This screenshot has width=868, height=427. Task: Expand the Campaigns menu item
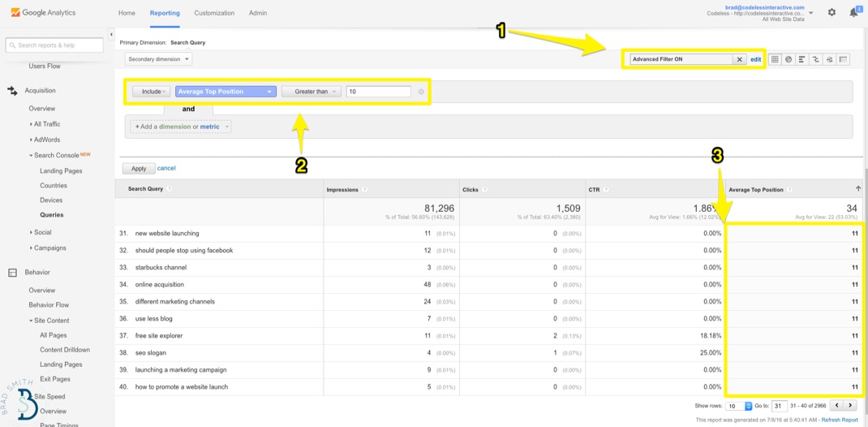pos(48,248)
